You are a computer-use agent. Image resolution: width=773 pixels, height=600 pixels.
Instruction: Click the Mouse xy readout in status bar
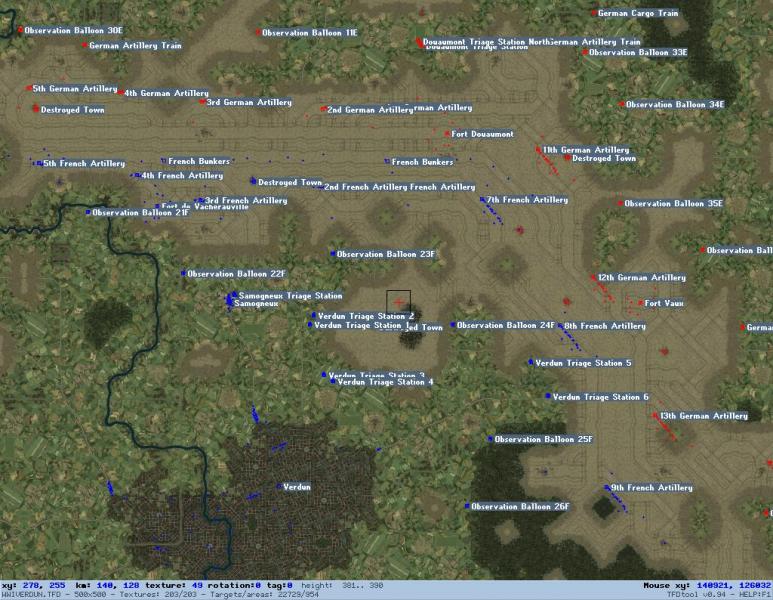pyautogui.click(x=707, y=586)
